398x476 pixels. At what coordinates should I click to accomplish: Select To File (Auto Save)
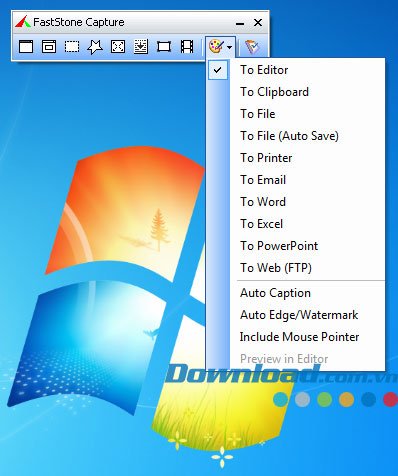pos(296,136)
